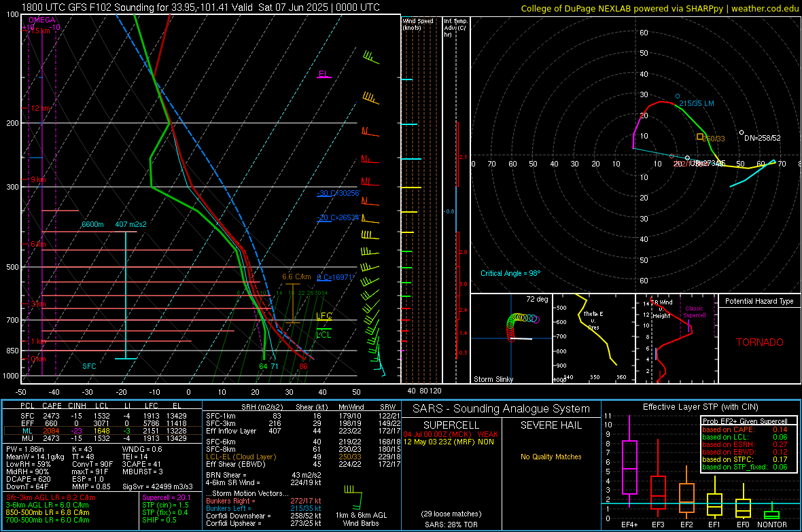Viewport: 802px width, 532px height.
Task: Click the cyan SFC label on the skew-T
Action: (x=89, y=366)
